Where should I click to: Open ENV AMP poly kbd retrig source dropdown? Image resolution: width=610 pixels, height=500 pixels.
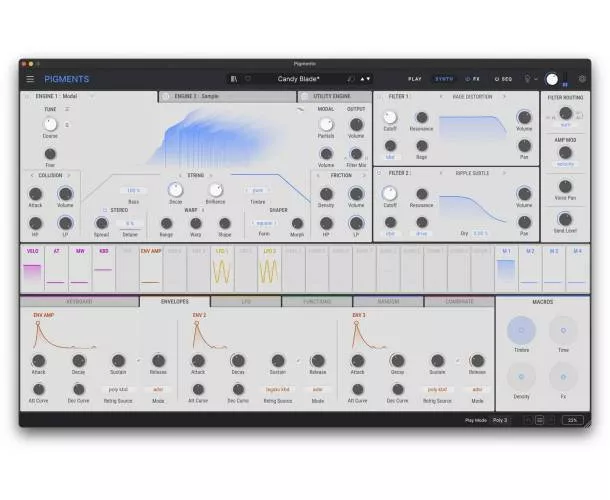click(117, 389)
